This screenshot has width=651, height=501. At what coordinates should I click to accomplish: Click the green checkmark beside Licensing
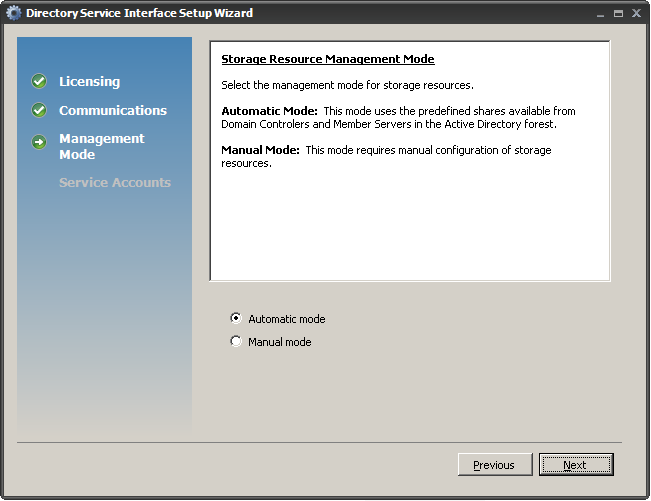[39, 81]
